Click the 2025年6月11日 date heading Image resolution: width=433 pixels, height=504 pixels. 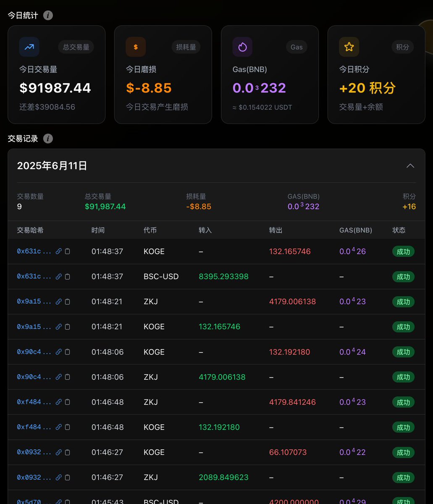coord(52,166)
